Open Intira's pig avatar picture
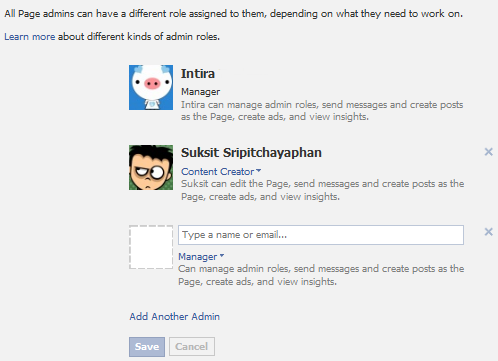The height and width of the screenshot is (361, 498). pos(151,87)
